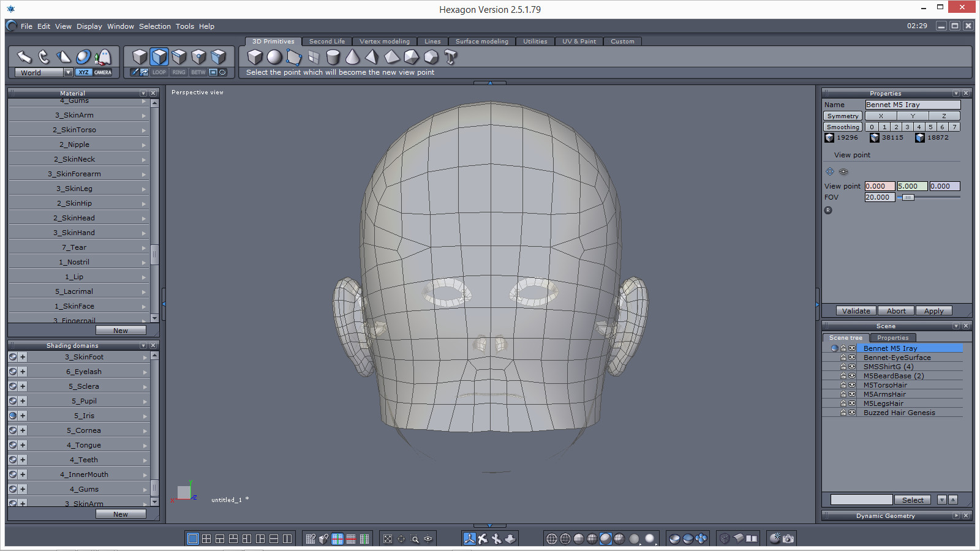Expand the 1_Lip material arrow

[144, 277]
